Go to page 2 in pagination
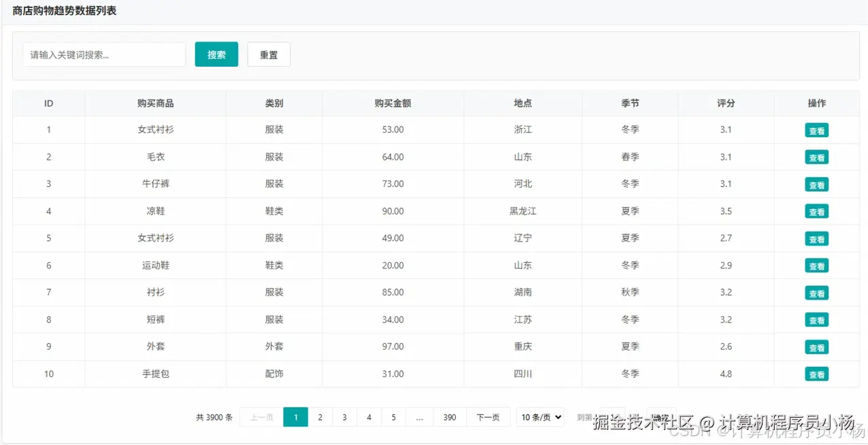The width and height of the screenshot is (868, 445). tap(320, 416)
